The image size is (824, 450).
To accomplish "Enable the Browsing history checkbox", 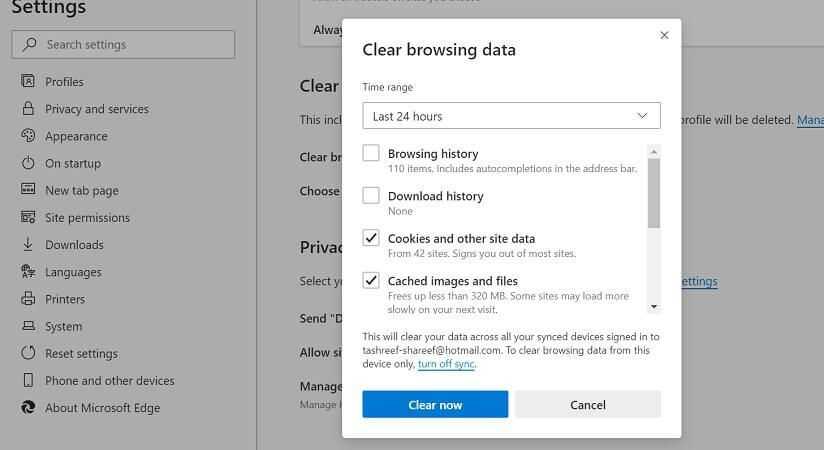I will point(371,154).
